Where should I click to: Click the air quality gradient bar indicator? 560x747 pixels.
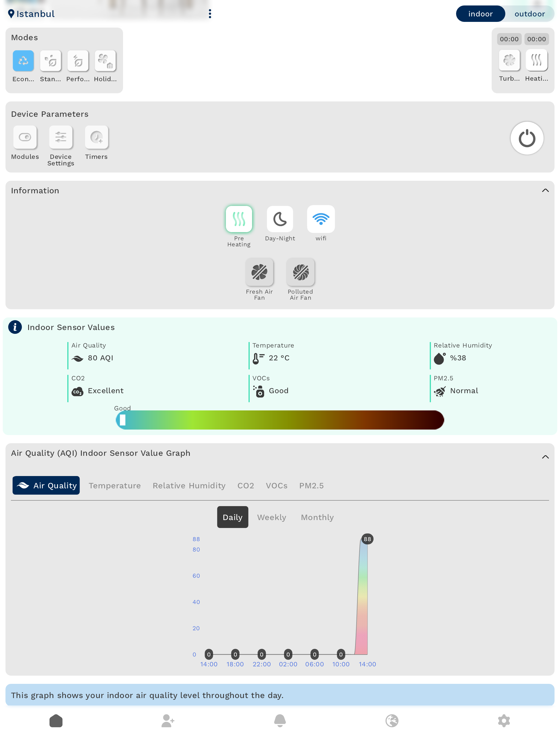coord(122,420)
